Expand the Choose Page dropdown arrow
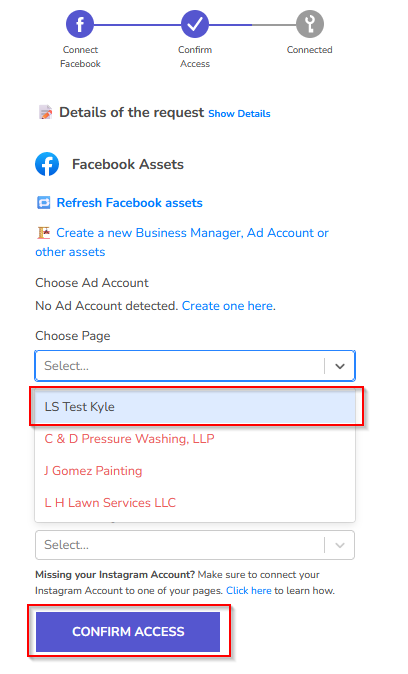Image resolution: width=408 pixels, height=674 pixels. pos(340,366)
